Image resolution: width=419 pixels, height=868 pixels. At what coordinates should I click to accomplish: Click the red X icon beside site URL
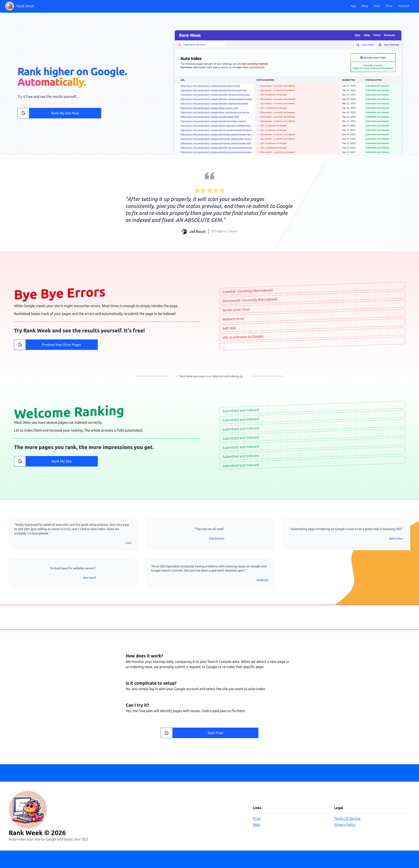179,44
